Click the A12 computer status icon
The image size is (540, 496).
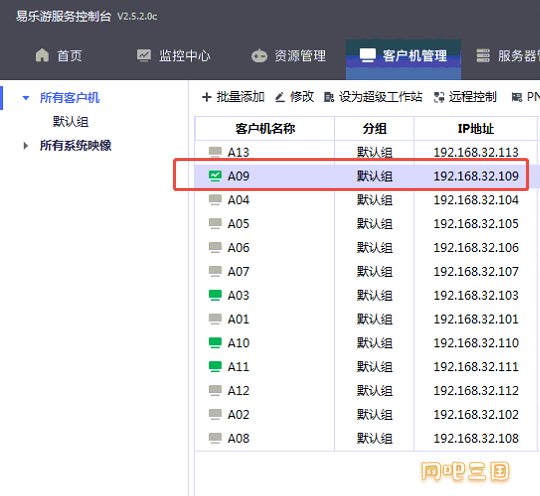pyautogui.click(x=215, y=390)
